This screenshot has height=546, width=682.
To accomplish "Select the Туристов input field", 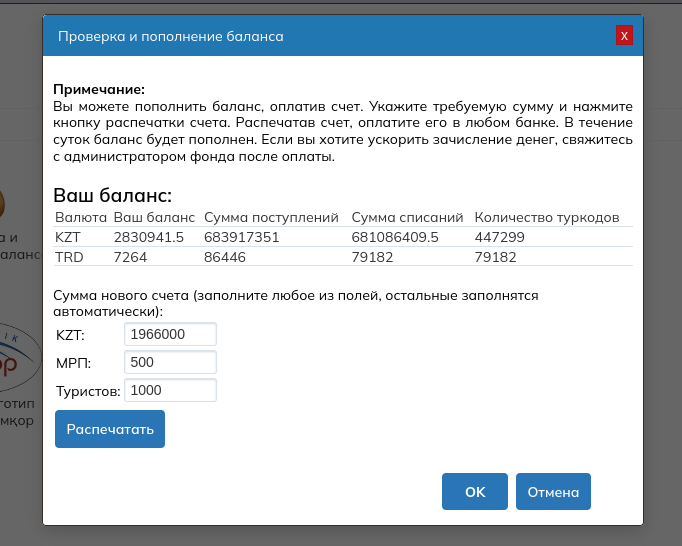I will (170, 390).
